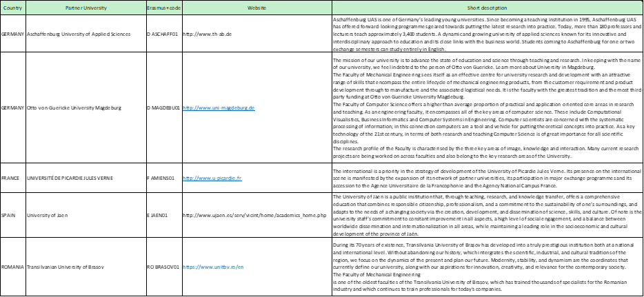Click the Transilvania Brasov short description
The width and height of the screenshot is (644, 297).
[487, 266]
